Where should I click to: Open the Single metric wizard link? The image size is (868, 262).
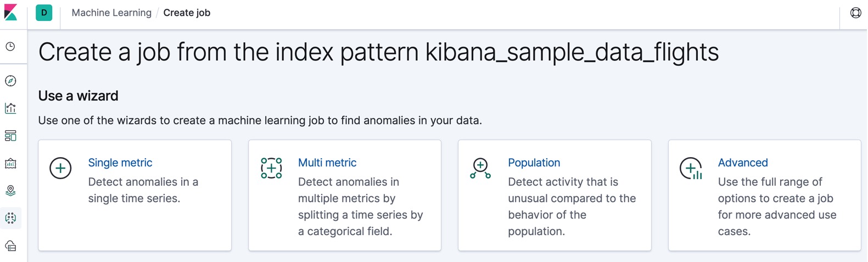(x=120, y=163)
